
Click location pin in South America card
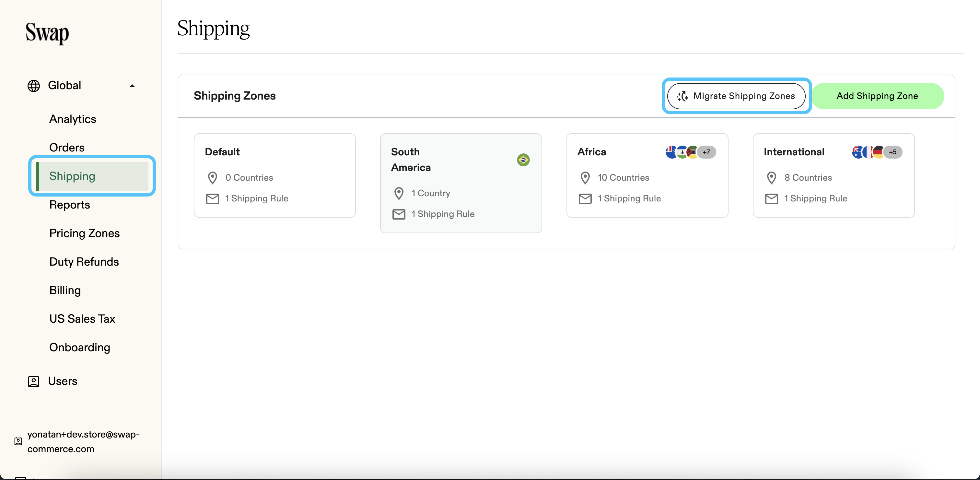399,193
